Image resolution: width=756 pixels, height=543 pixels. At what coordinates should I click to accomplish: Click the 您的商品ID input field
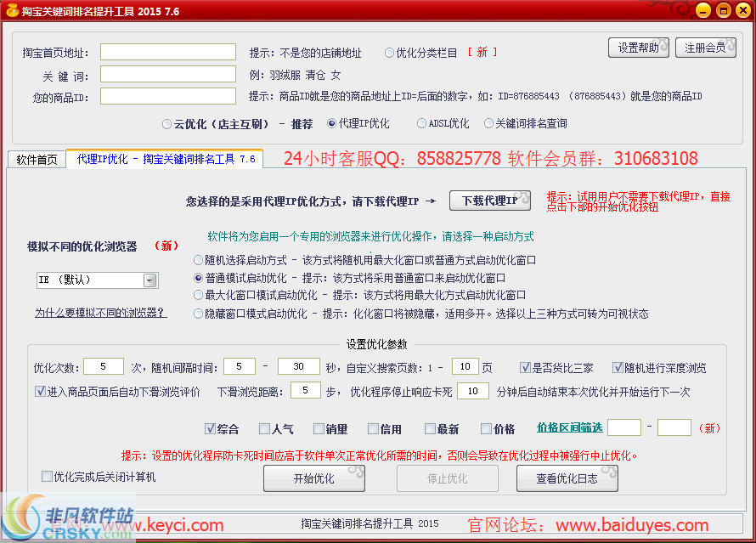point(168,96)
